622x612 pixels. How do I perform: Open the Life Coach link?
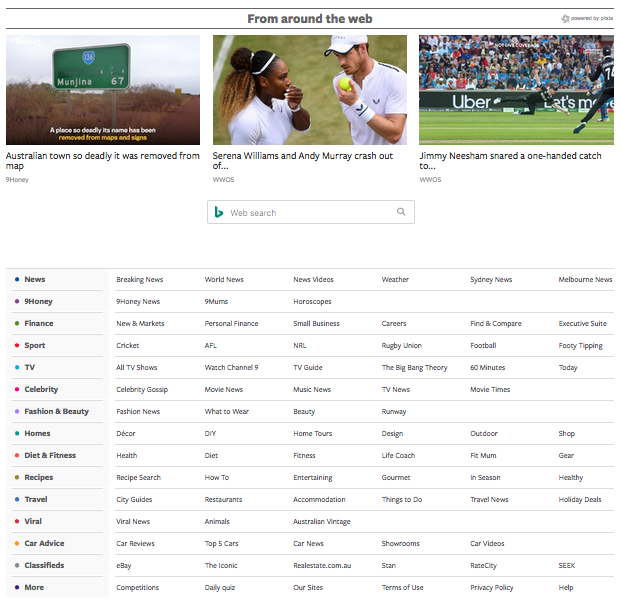click(398, 456)
